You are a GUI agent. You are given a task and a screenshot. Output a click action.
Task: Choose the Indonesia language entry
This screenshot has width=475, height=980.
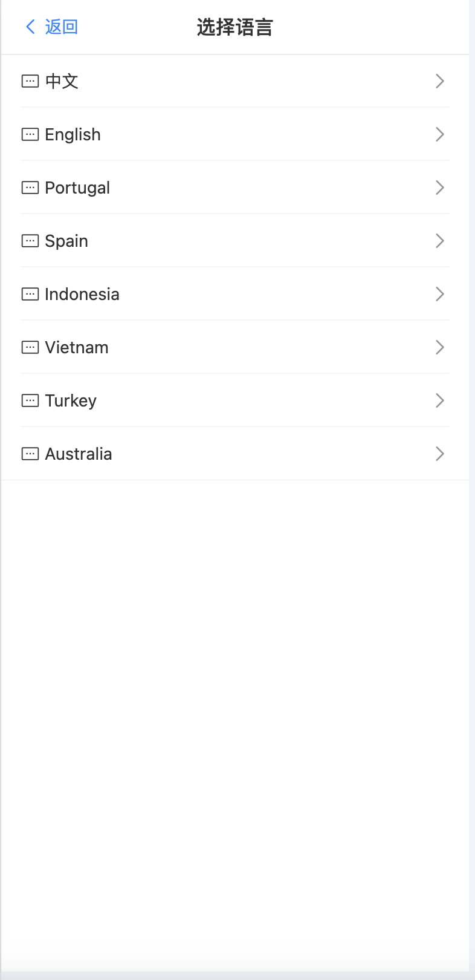[235, 294]
